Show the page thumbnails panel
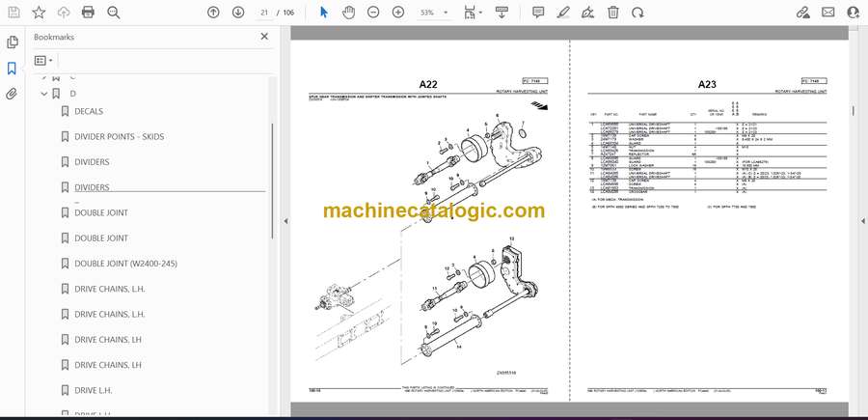 pyautogui.click(x=12, y=42)
